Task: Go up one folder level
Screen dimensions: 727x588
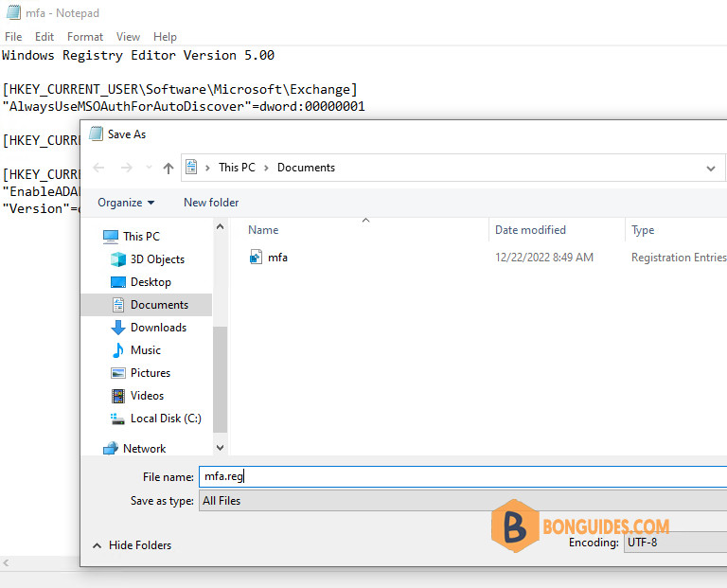Action: 168,168
